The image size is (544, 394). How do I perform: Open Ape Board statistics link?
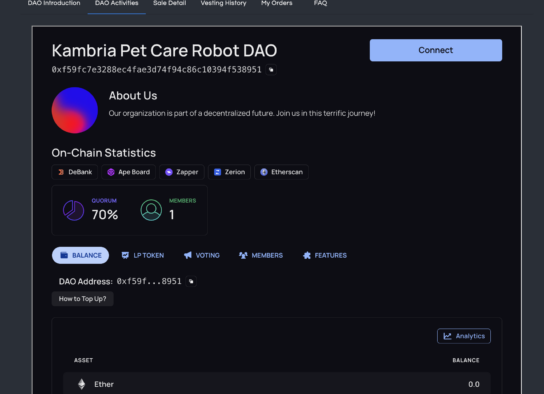pos(128,172)
